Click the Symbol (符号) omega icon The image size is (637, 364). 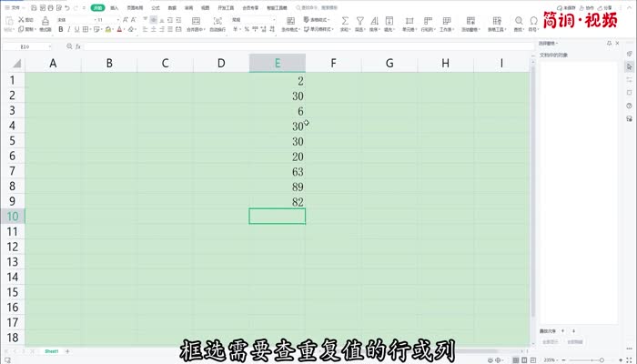(x=532, y=19)
